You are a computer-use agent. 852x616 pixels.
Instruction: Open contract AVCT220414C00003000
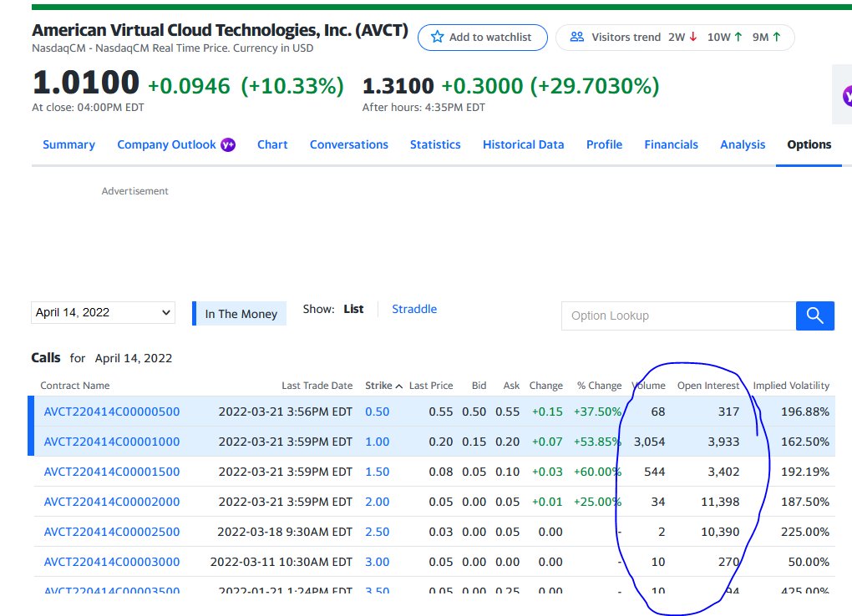[x=112, y=562]
